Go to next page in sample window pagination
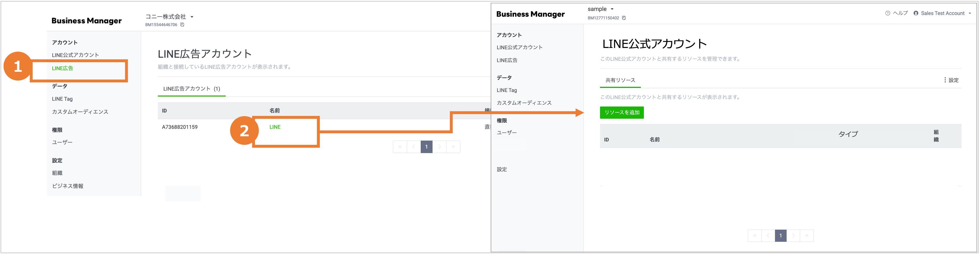Screen dimensions: 980x254 (x=793, y=236)
